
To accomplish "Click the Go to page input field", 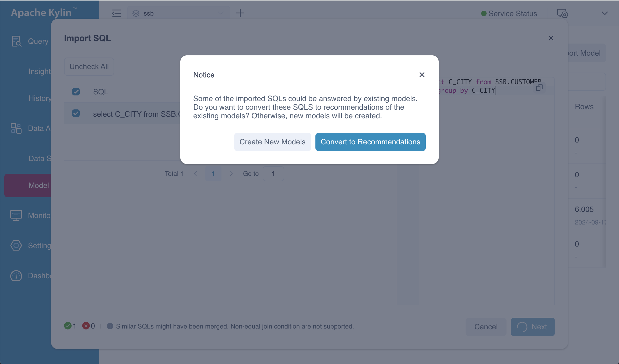I will click(x=273, y=174).
